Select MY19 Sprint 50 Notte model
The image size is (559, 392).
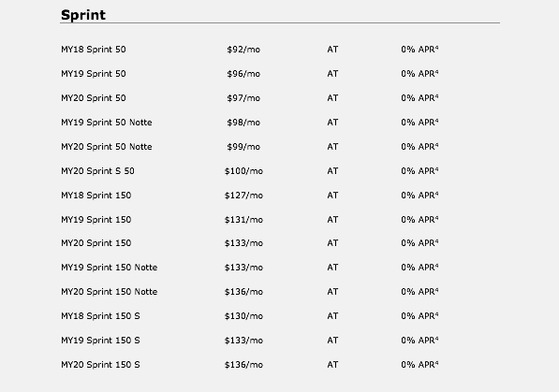(107, 123)
